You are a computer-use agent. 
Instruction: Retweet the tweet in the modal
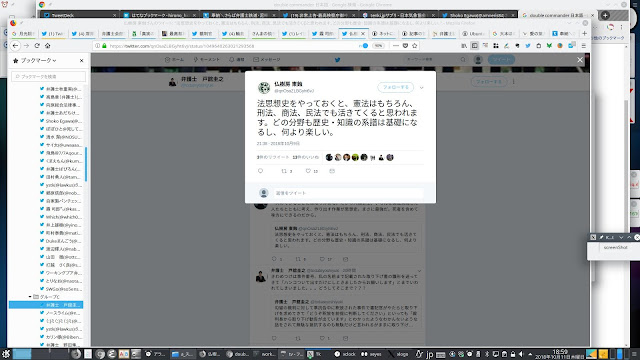pyautogui.click(x=284, y=171)
